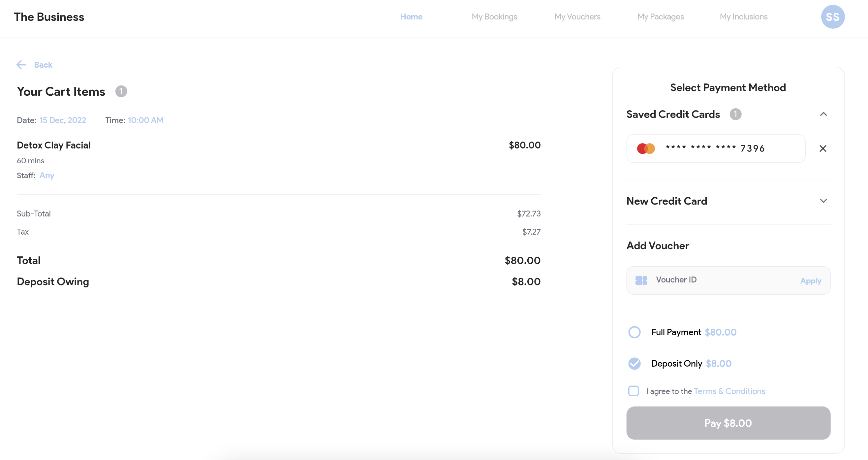Screen dimensions: 868x460
Task: Apply the entered voucher
Action: [811, 281]
